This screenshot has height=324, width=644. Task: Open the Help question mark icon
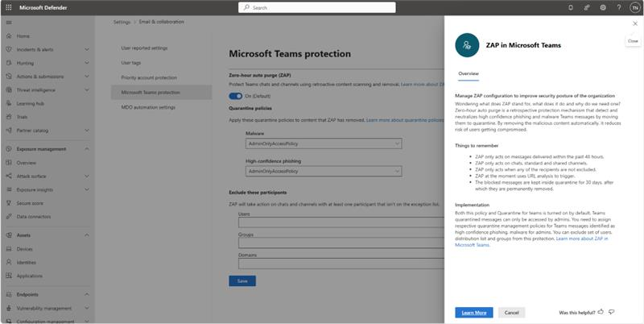coord(619,7)
